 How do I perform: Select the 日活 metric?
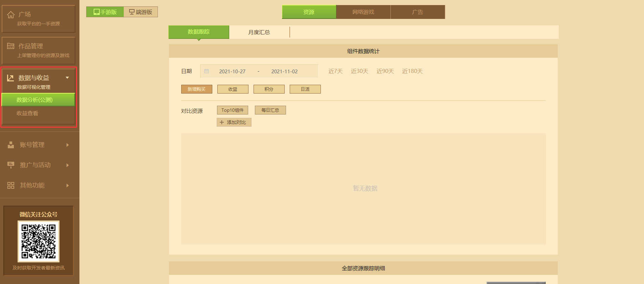click(305, 89)
